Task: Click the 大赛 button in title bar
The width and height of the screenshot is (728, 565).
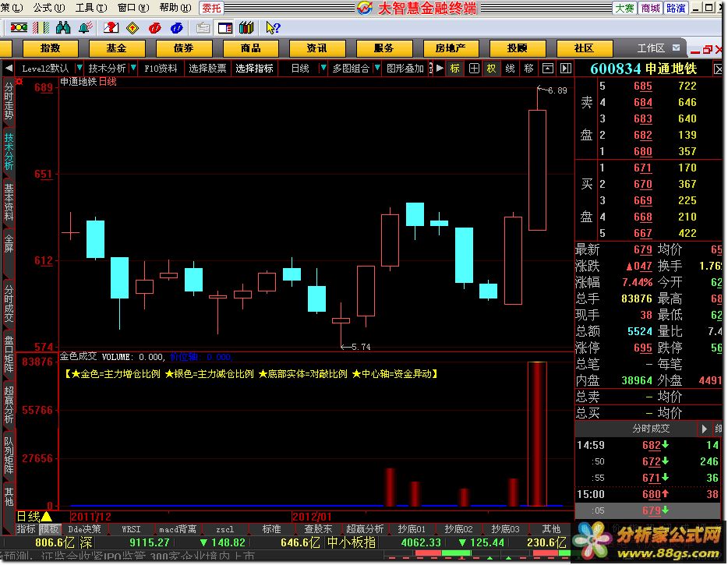Action: click(624, 8)
